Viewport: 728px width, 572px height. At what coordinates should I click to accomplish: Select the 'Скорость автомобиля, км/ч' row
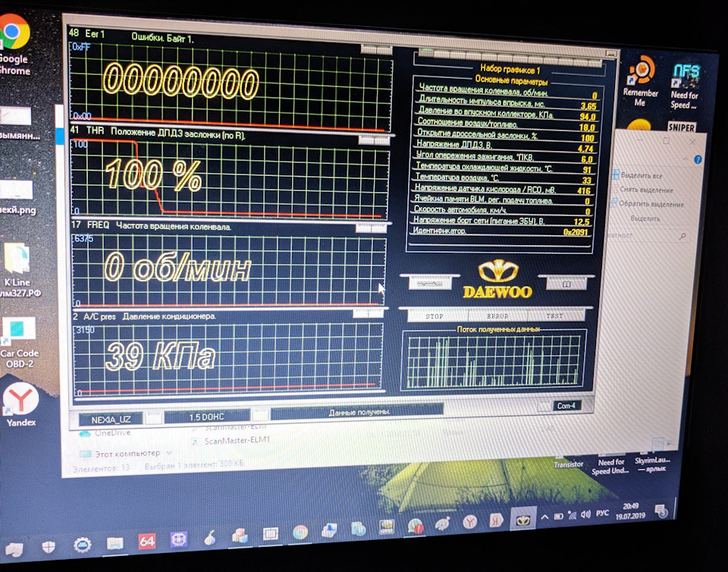pyautogui.click(x=502, y=210)
